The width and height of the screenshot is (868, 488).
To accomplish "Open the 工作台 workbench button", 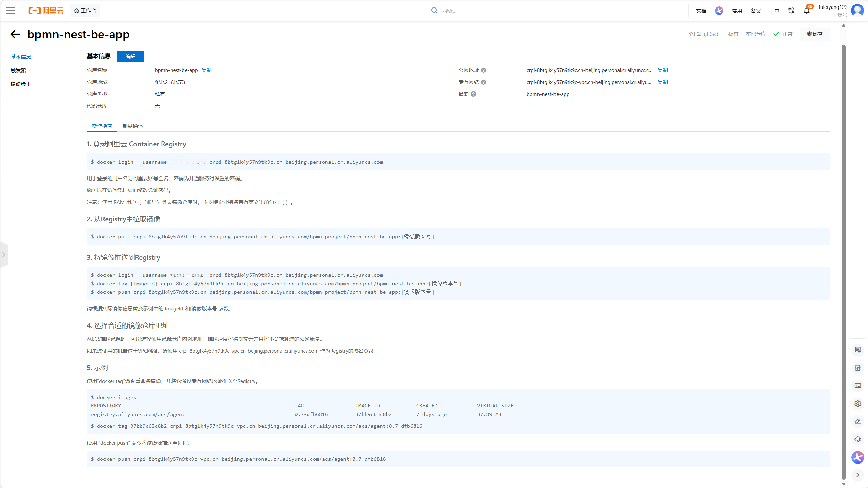I will (85, 11).
